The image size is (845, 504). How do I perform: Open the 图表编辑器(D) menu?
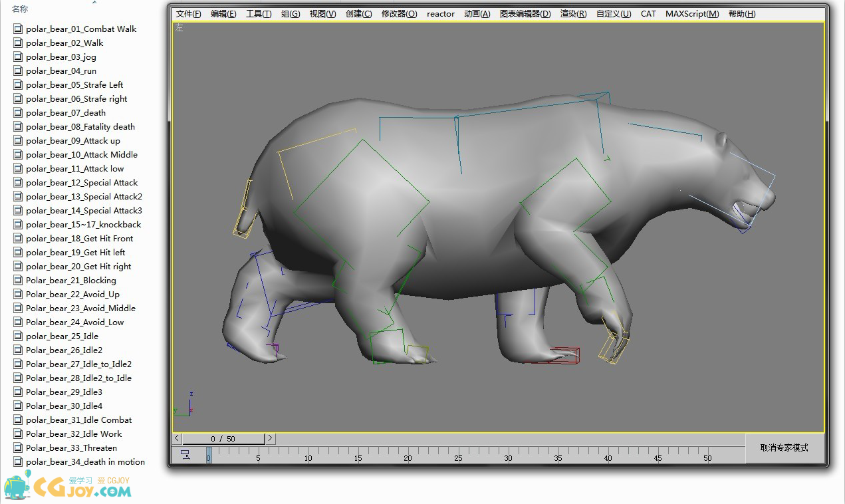[525, 14]
